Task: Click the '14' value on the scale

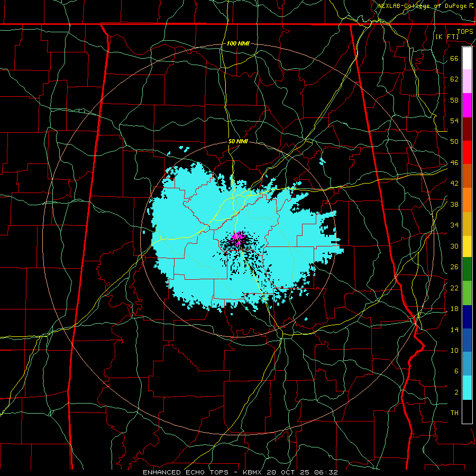Action: point(454,329)
